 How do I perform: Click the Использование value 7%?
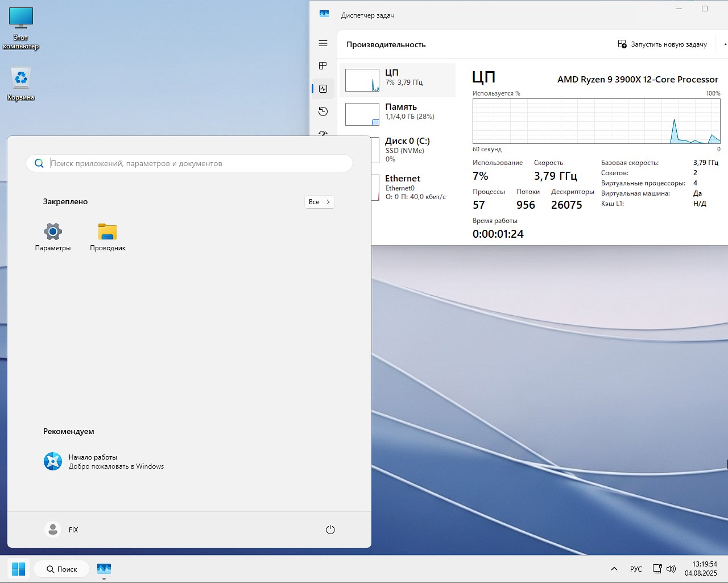(481, 176)
